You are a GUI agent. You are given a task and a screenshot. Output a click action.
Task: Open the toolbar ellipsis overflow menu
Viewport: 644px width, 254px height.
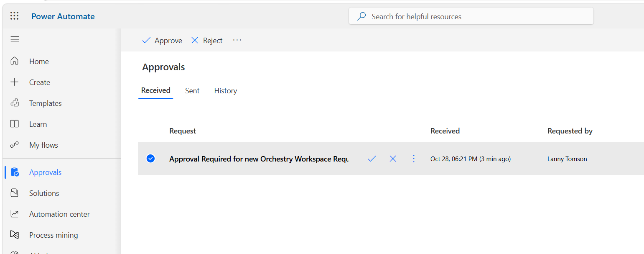(x=237, y=40)
